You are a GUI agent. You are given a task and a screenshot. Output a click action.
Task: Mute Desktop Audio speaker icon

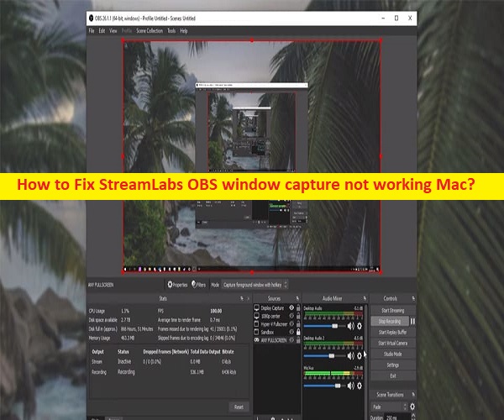(350, 326)
